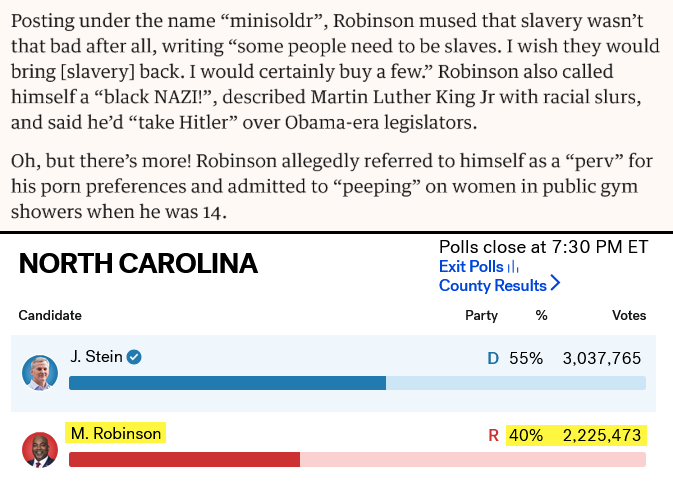Click J. Stein's profile photo
This screenshot has height=498, width=673.
pos(40,372)
